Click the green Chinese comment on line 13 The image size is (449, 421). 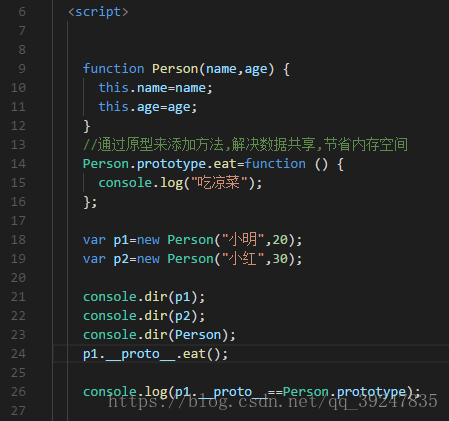(245, 145)
